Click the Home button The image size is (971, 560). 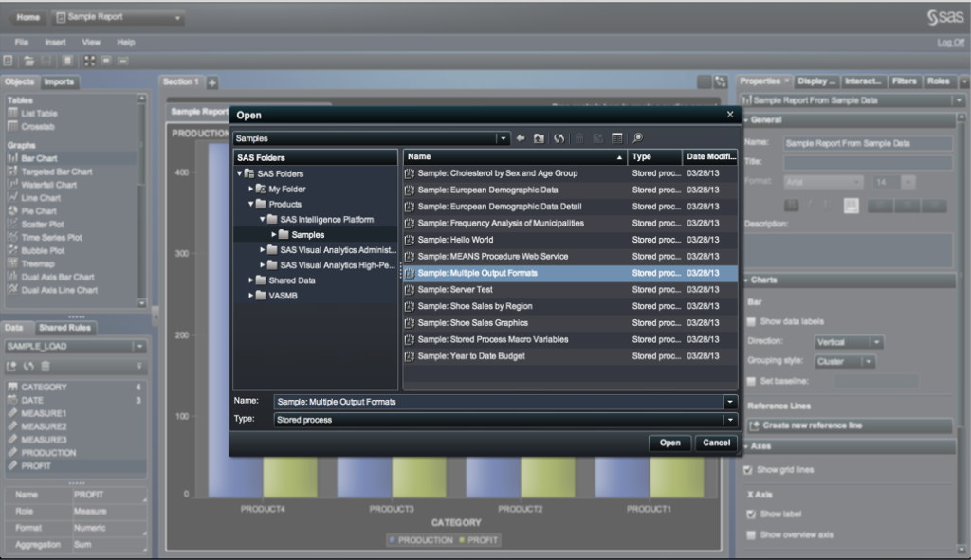(27, 17)
